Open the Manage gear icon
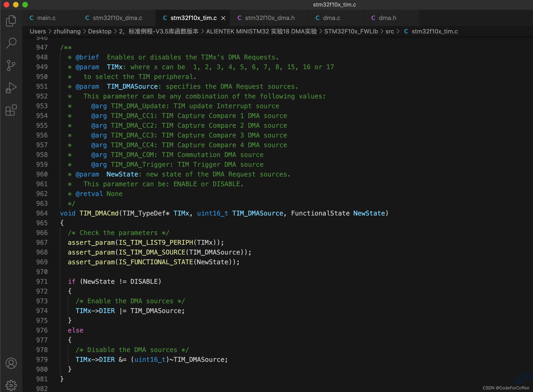This screenshot has height=392, width=533. pyautogui.click(x=11, y=385)
